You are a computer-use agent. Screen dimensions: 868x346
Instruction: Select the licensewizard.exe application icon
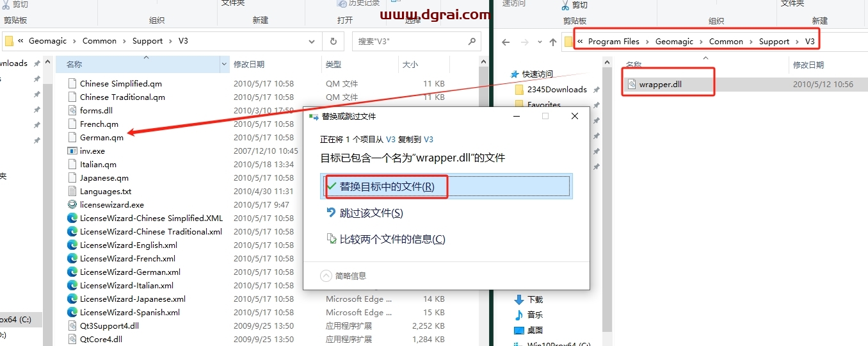(72, 204)
